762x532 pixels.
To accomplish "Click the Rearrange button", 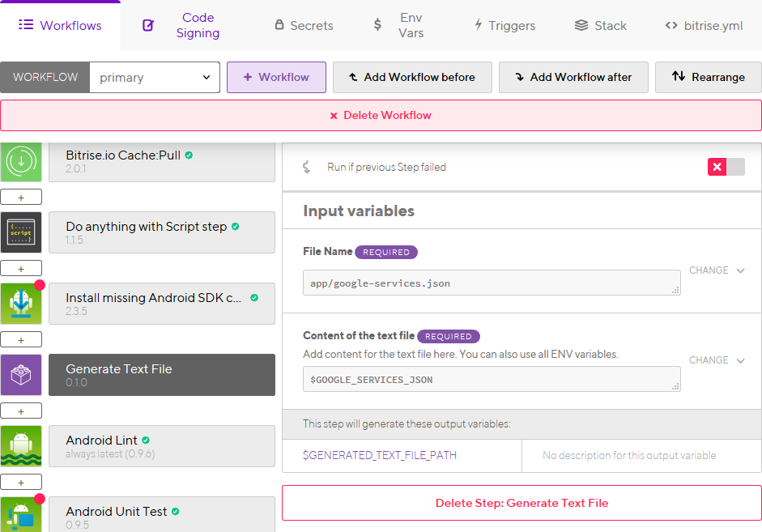I will click(x=708, y=78).
